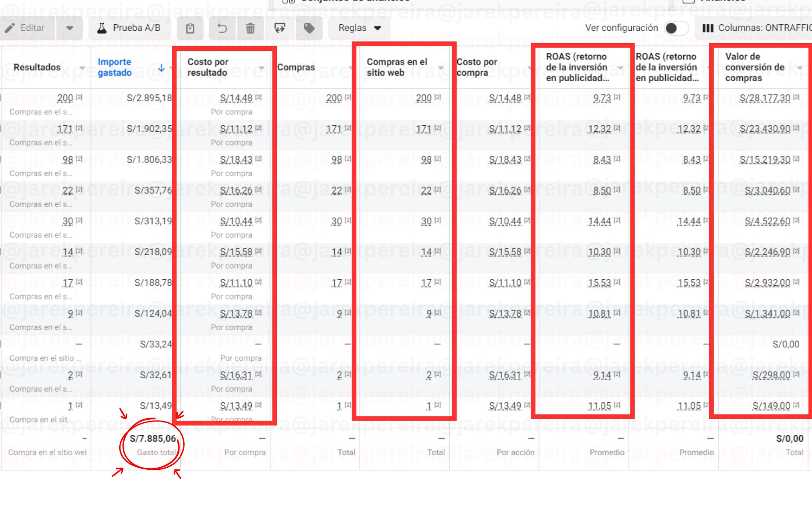Click the trash delete icon
The image size is (812, 513).
click(x=250, y=28)
